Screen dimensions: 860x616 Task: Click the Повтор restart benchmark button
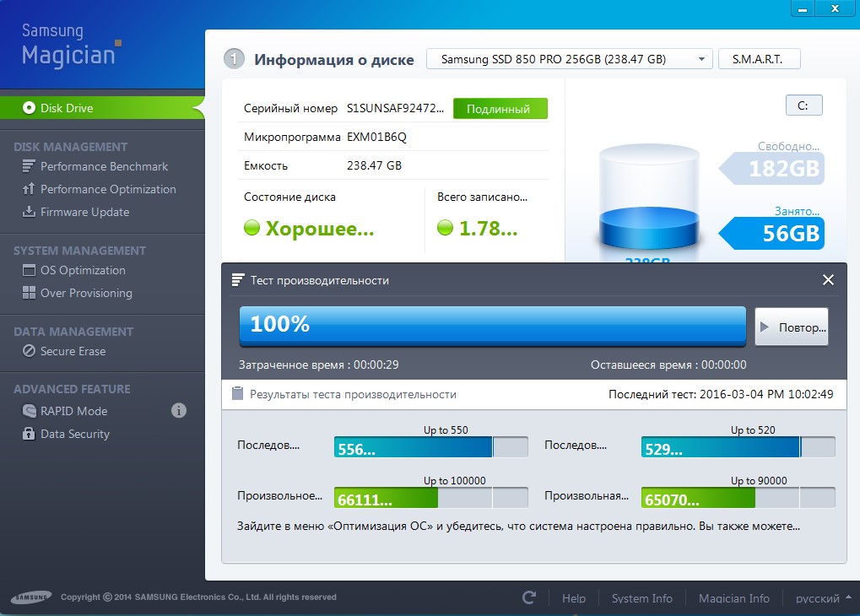coord(792,327)
